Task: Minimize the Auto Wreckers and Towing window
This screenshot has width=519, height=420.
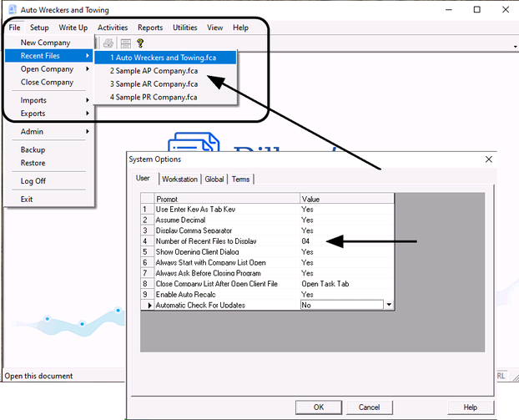Action: (x=449, y=10)
